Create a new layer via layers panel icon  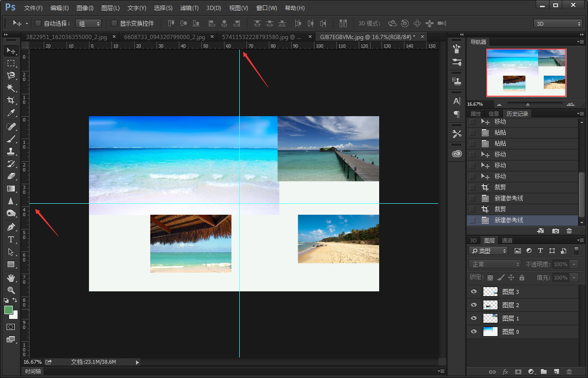[556, 371]
